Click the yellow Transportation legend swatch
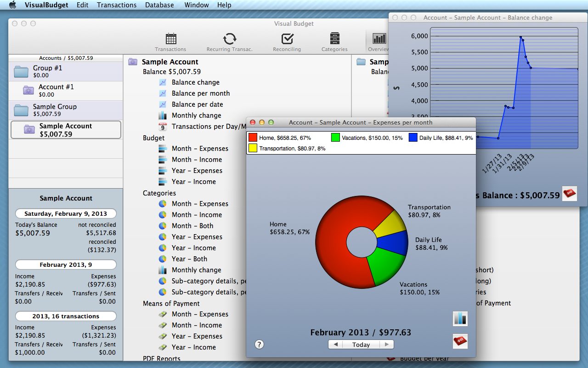588x368 pixels. click(253, 148)
